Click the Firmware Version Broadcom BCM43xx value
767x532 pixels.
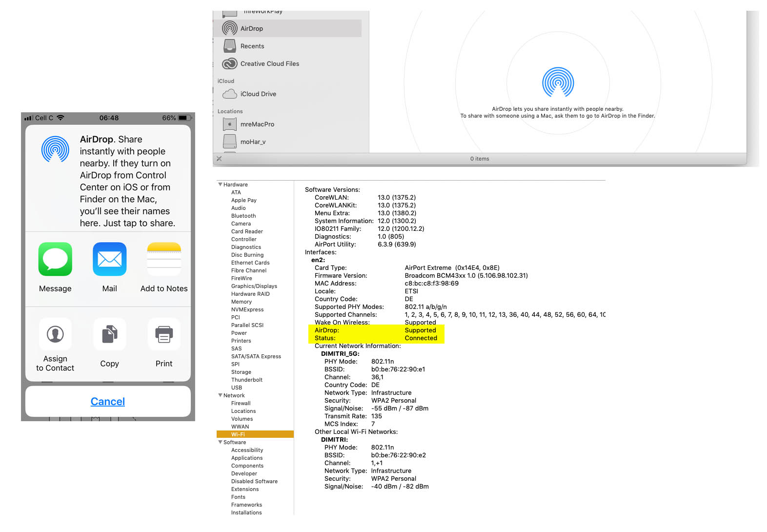(466, 275)
